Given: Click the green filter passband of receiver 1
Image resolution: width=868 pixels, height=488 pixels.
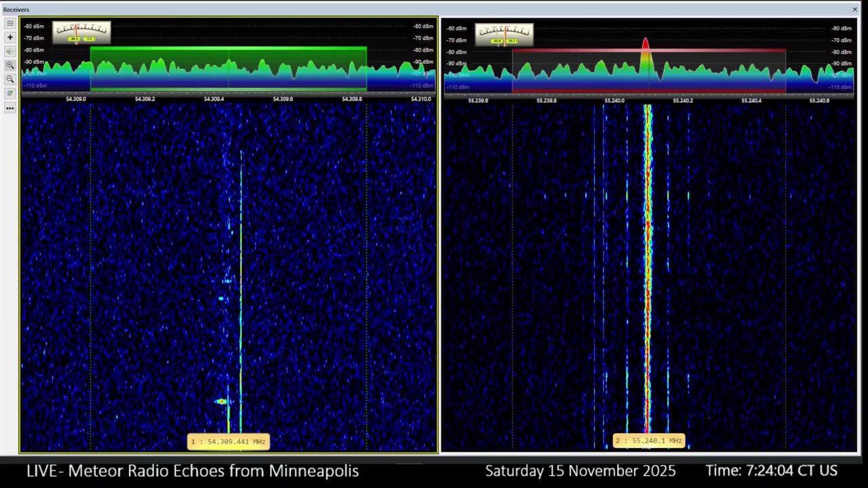Looking at the screenshot, I should 229,68.
